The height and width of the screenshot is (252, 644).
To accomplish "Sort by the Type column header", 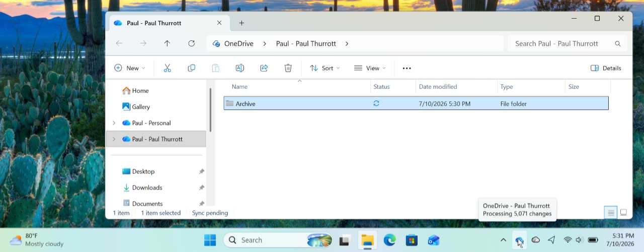I will tap(531, 87).
